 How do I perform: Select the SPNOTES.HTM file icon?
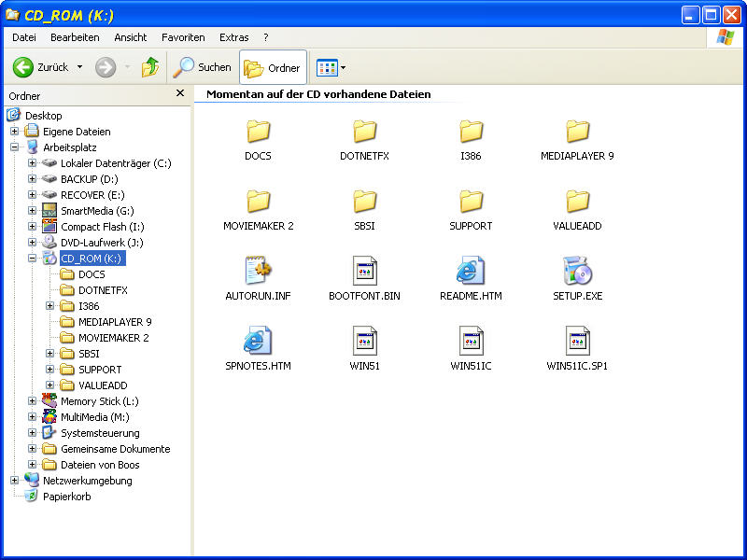pos(258,341)
